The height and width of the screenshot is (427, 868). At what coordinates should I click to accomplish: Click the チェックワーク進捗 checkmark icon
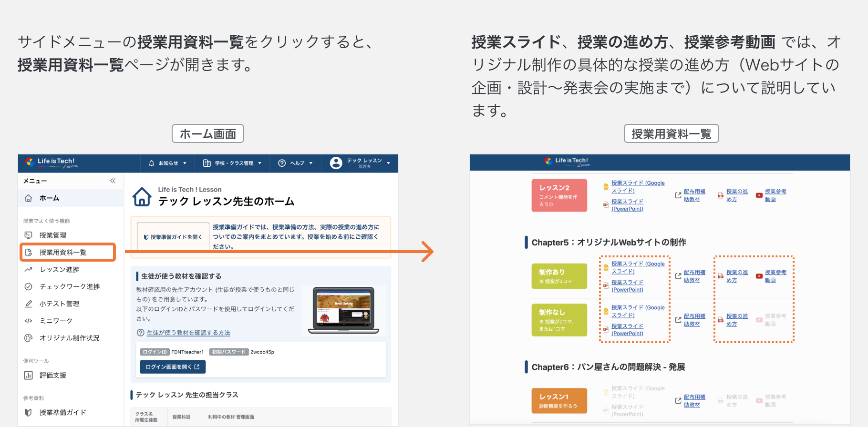coord(29,287)
